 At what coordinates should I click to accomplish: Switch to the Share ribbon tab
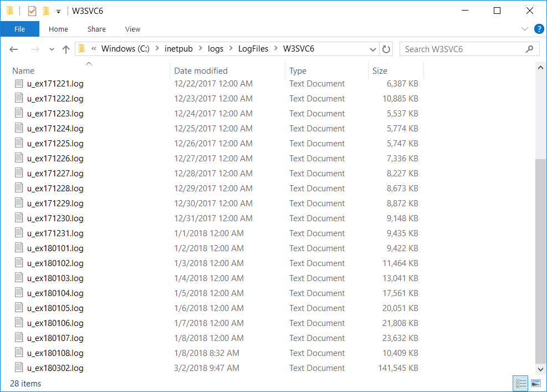[96, 29]
